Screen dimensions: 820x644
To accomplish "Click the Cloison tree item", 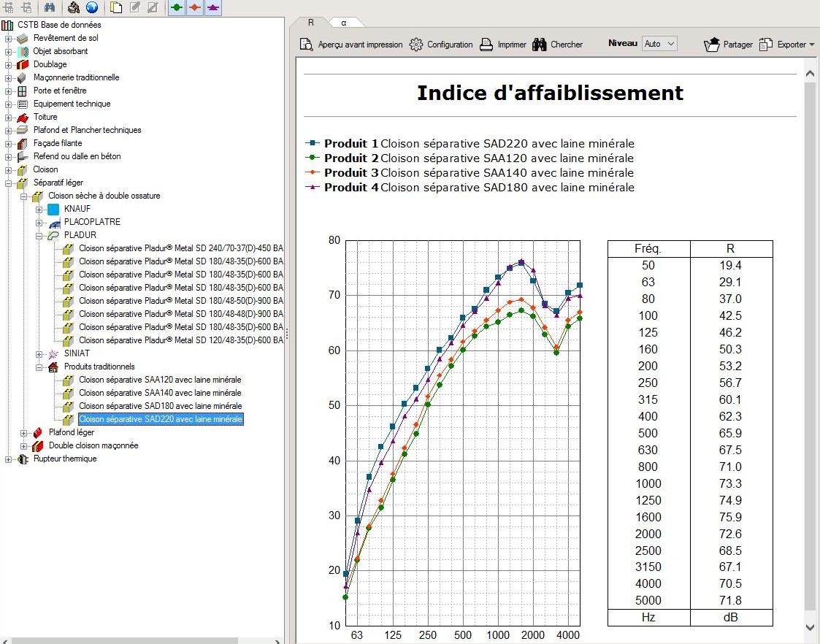I will point(45,169).
